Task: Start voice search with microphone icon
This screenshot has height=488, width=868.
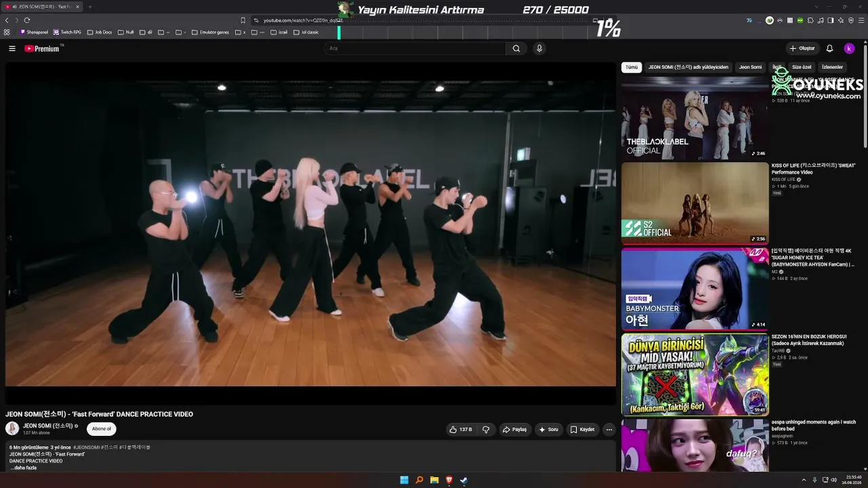Action: tap(539, 48)
